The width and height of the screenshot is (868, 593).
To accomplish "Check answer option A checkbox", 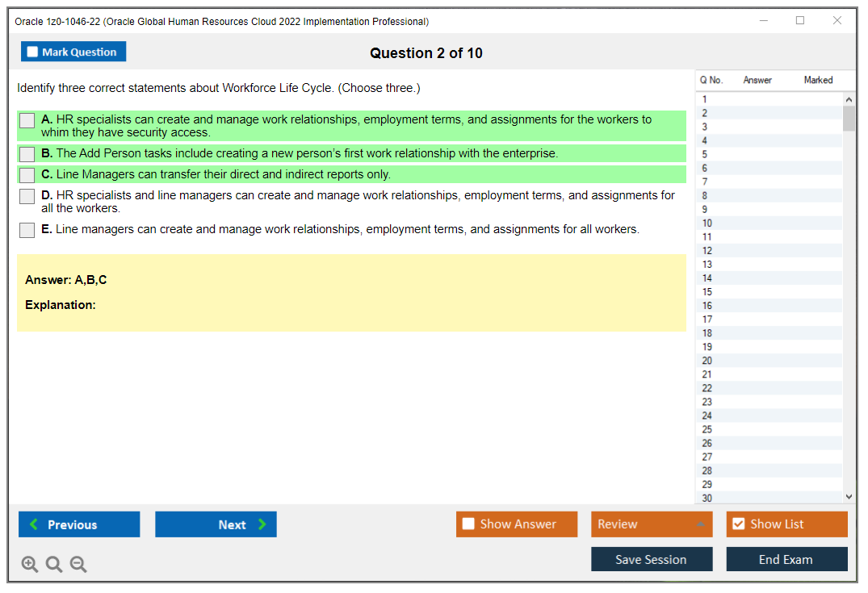I will click(27, 120).
